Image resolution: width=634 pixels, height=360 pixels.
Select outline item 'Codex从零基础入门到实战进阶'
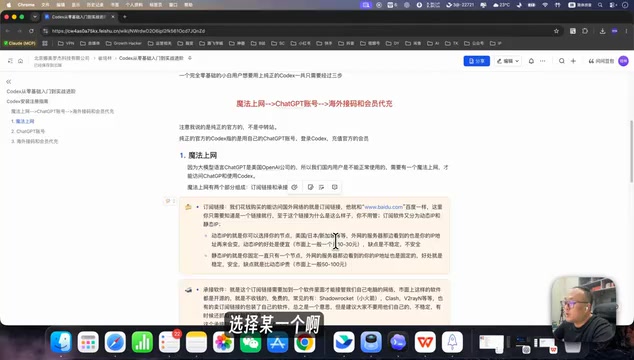(41, 91)
